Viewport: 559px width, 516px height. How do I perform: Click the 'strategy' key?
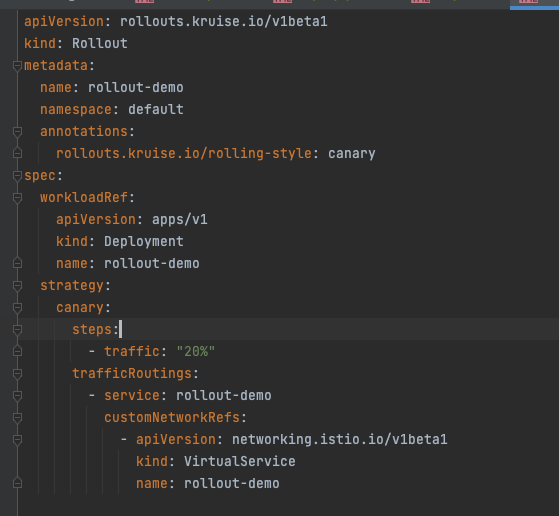coord(72,286)
